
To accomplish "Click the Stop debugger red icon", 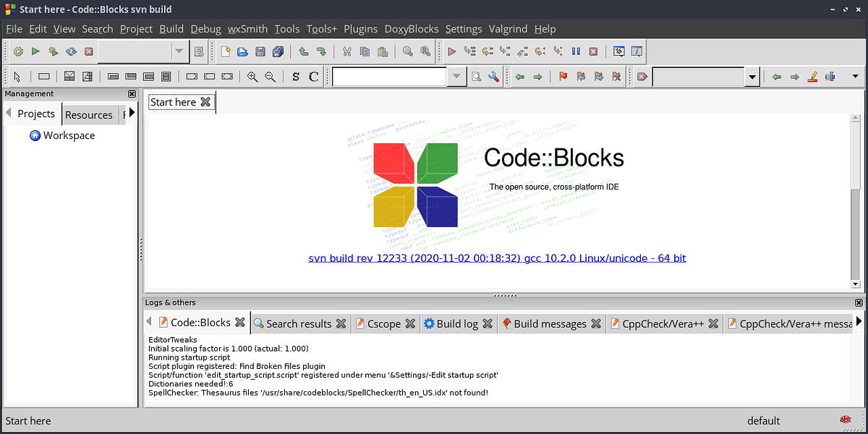I will (x=593, y=51).
